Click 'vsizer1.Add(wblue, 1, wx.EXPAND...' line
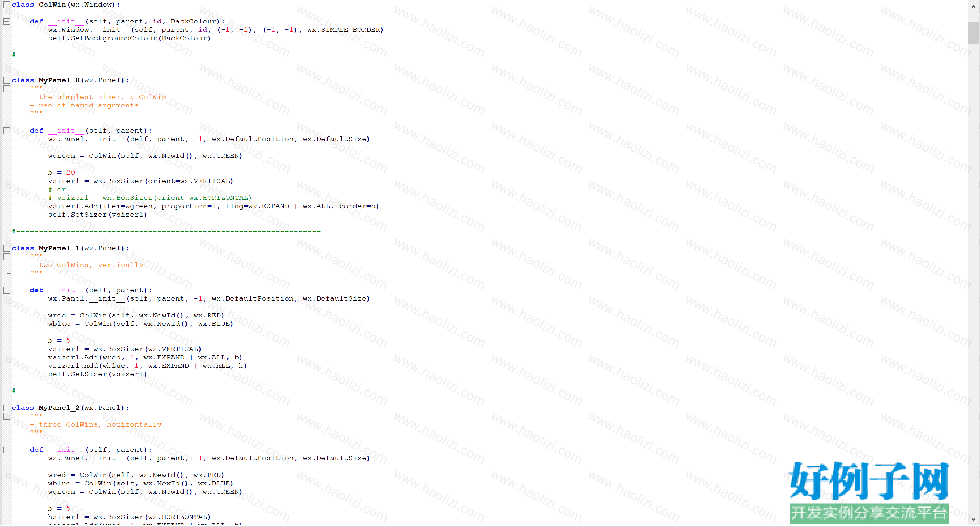 [x=147, y=366]
